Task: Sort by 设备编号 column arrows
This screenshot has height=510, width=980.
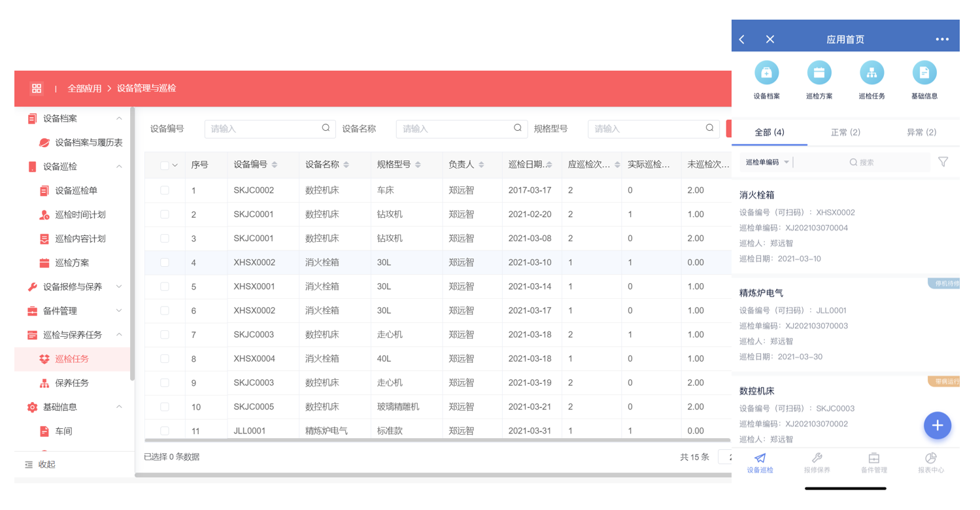Action: click(275, 165)
